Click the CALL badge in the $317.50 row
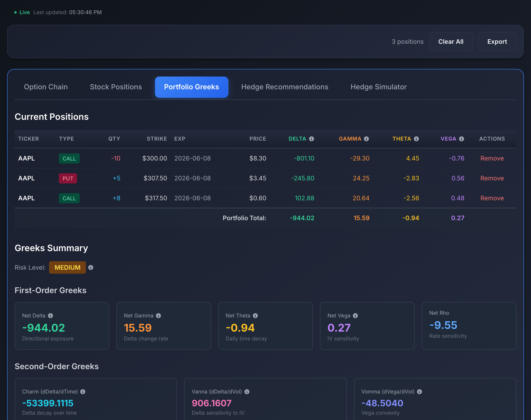Image resolution: width=531 pixels, height=420 pixels. [69, 199]
